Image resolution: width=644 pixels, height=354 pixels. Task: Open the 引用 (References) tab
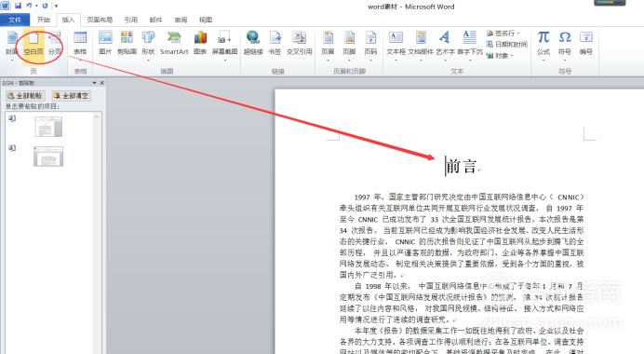click(x=130, y=20)
